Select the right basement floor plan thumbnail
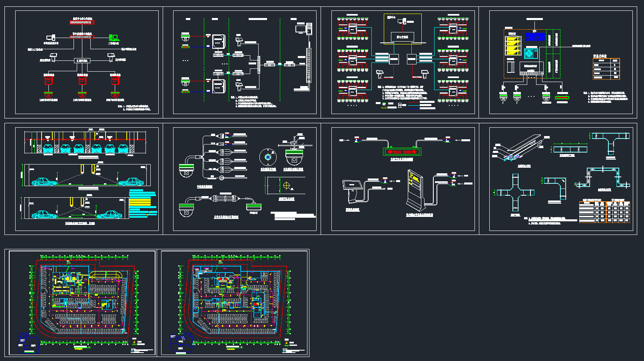The height and width of the screenshot is (361, 644). coord(235,303)
